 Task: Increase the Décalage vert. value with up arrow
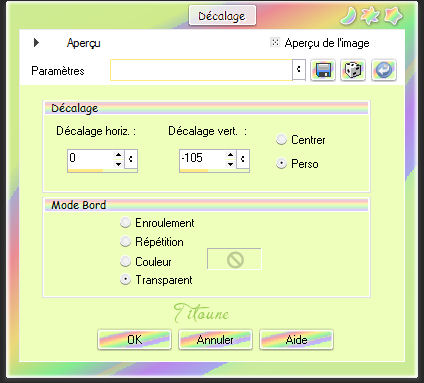tap(230, 155)
